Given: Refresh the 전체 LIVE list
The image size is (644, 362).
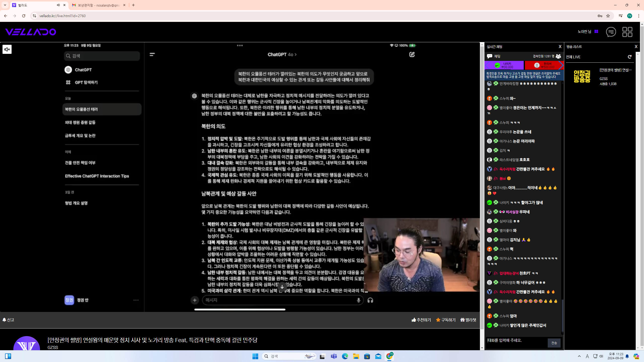Looking at the screenshot, I should (630, 57).
